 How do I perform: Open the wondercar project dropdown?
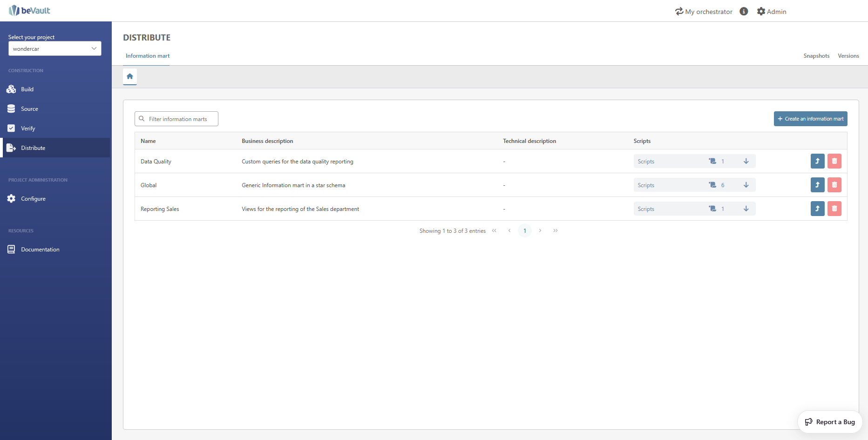coord(55,48)
